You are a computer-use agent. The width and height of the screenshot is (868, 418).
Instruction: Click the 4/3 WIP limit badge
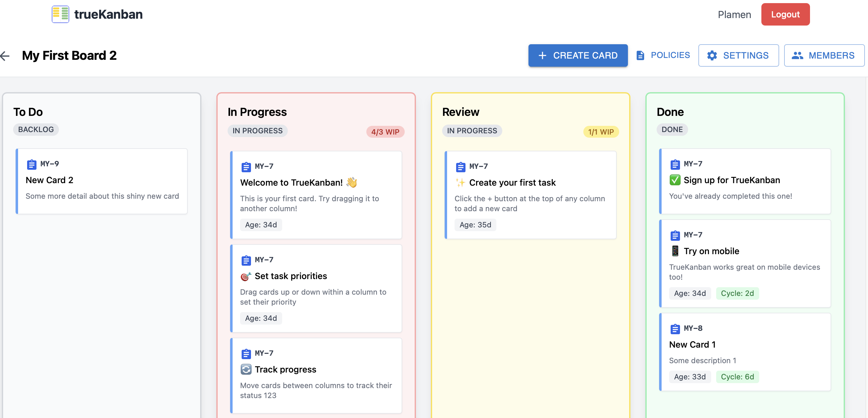[385, 132]
